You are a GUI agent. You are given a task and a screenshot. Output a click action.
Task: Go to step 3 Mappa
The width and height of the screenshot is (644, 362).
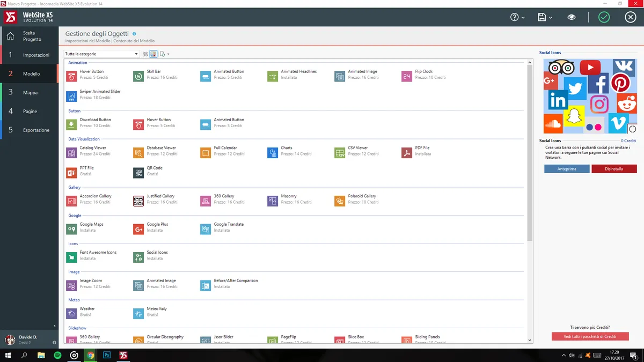click(x=29, y=92)
